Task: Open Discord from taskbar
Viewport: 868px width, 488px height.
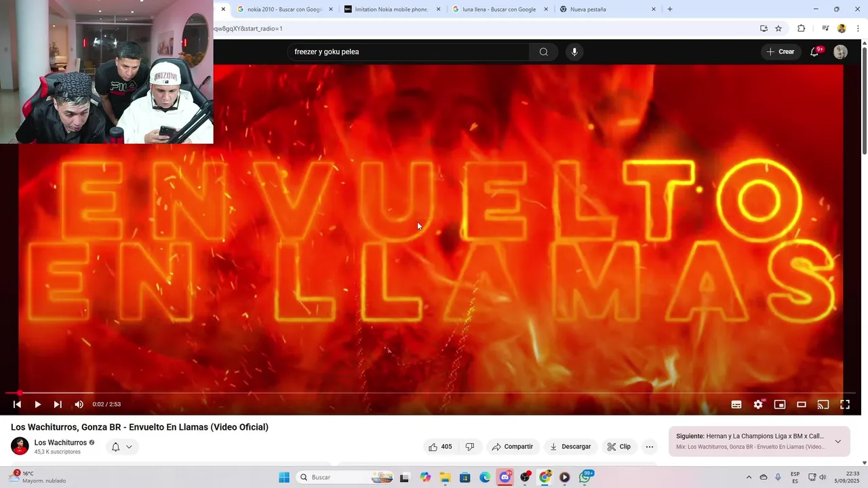Action: click(x=505, y=477)
